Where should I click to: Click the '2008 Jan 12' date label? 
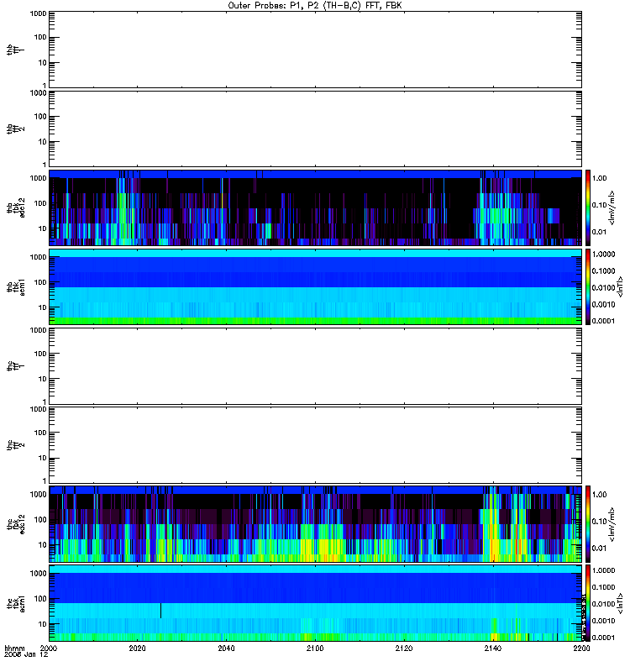click(x=26, y=655)
